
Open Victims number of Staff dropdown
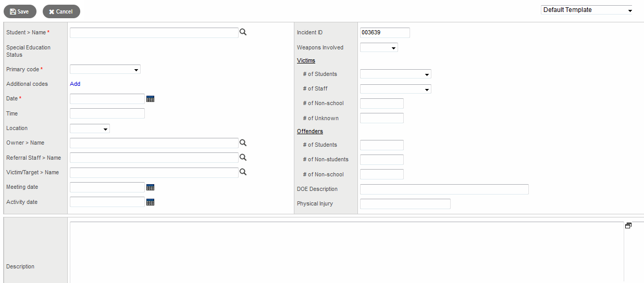[395, 89]
